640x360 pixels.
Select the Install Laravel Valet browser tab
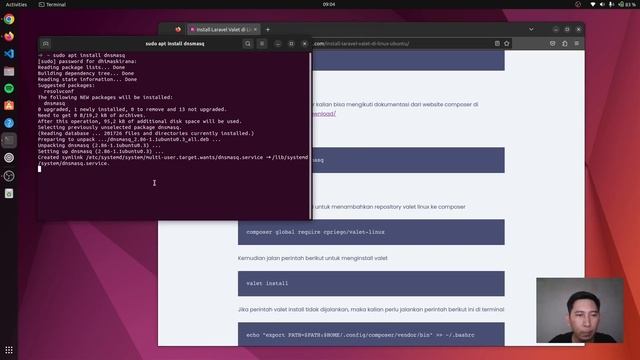pyautogui.click(x=223, y=29)
